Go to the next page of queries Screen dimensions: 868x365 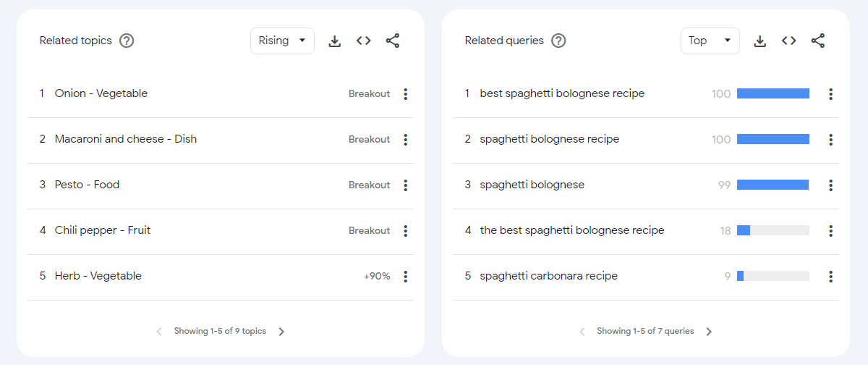709,332
